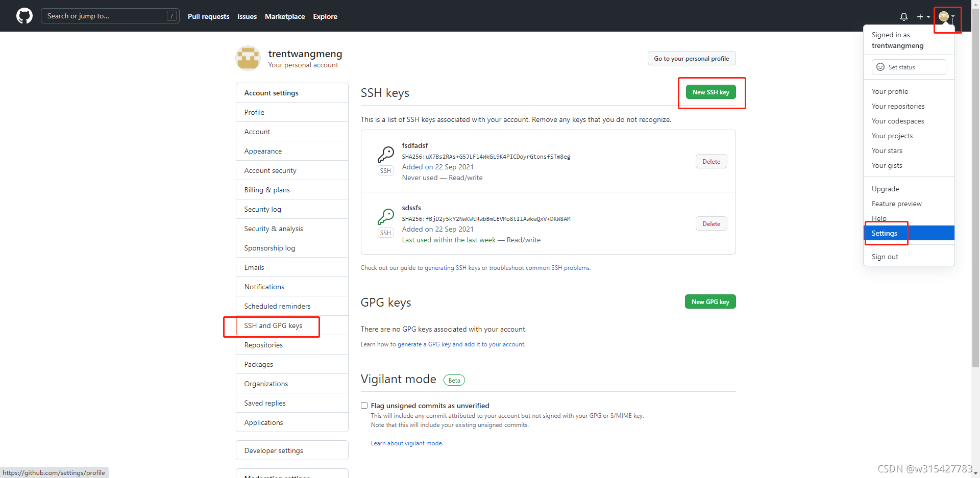This screenshot has height=478, width=980.
Task: Open the GitHub home logo
Action: tap(24, 16)
